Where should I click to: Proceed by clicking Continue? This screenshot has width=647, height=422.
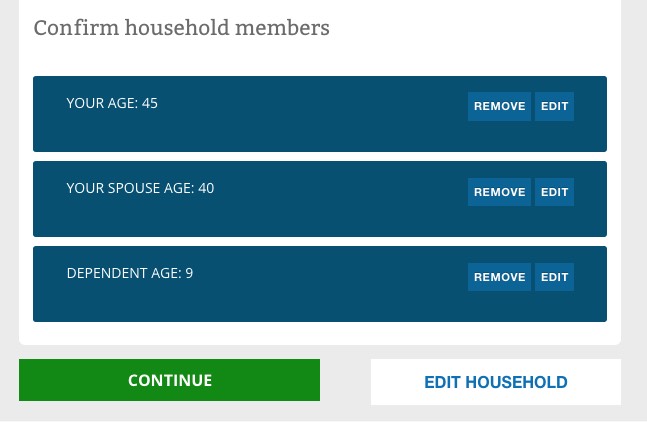[x=169, y=380]
